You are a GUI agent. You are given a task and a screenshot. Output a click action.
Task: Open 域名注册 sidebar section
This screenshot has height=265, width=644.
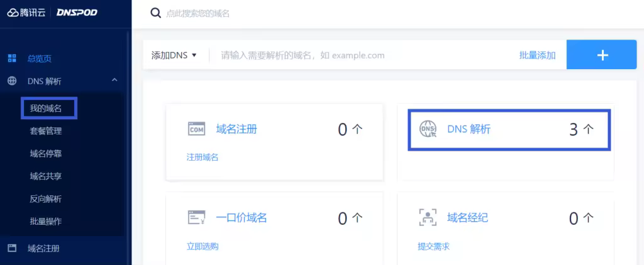43,248
